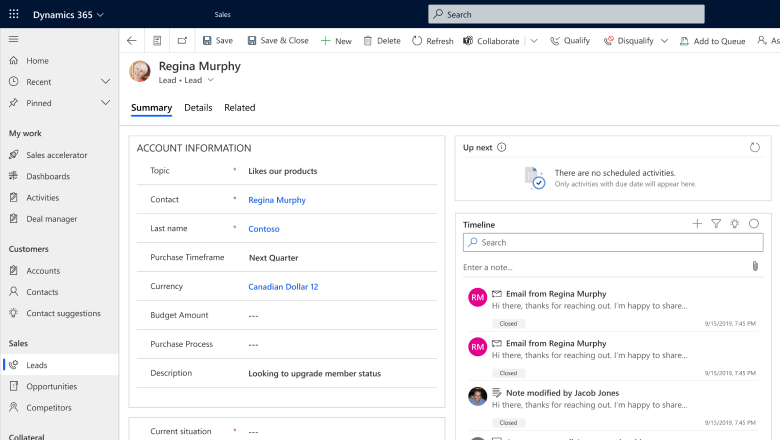This screenshot has width=780, height=440.
Task: Expand the Collaborate dropdown arrow
Action: [x=534, y=41]
